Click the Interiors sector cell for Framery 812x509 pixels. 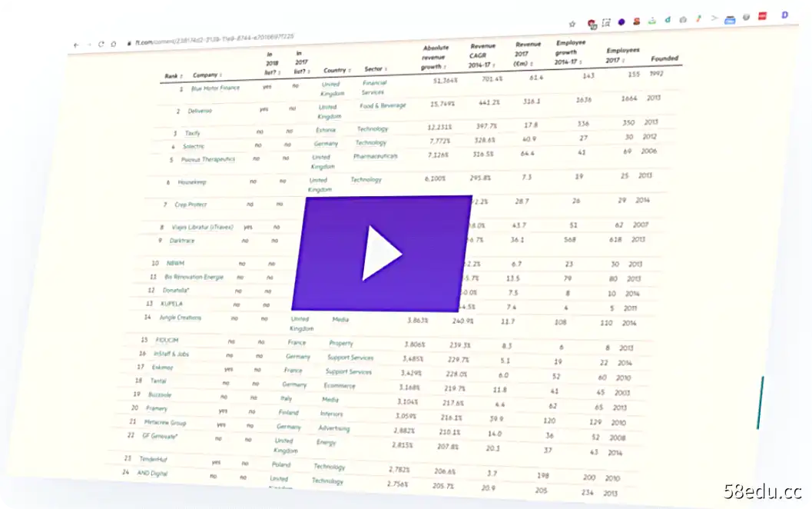pos(331,414)
